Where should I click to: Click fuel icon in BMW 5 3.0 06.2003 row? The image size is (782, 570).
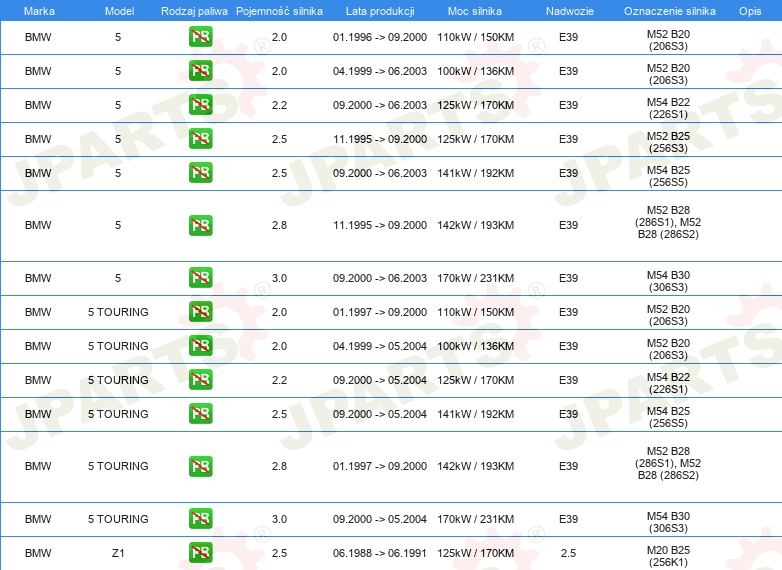tap(200, 278)
